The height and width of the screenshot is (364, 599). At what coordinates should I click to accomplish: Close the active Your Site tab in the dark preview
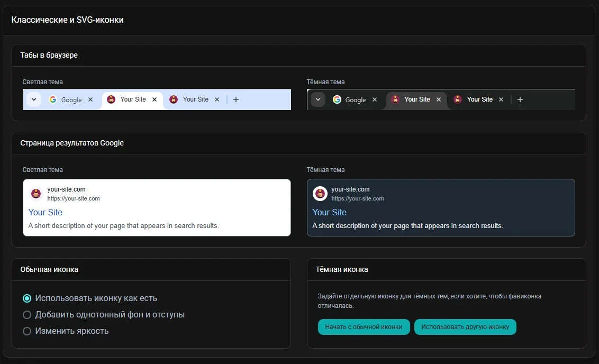click(x=438, y=99)
